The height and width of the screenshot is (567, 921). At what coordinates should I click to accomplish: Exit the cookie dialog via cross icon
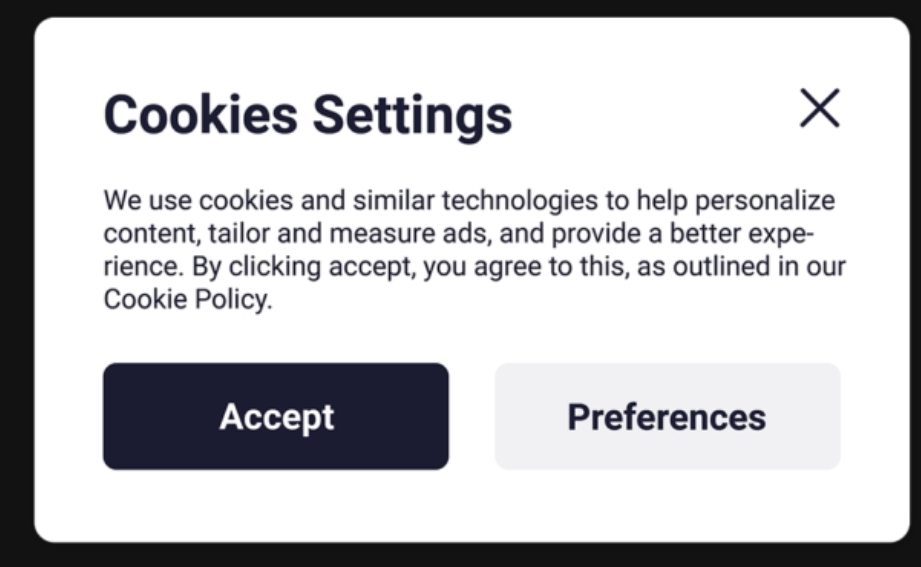tap(819, 108)
